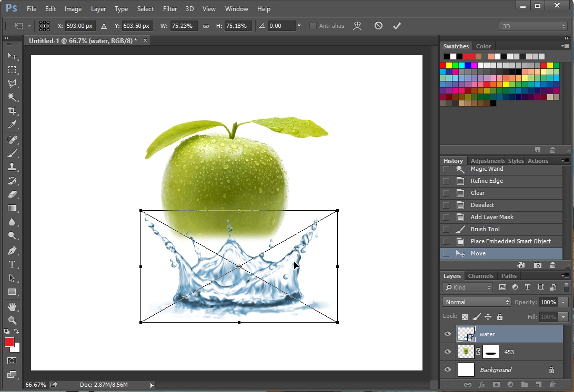574x392 pixels.
Task: Swap foreground and background colors
Action: tap(16, 331)
